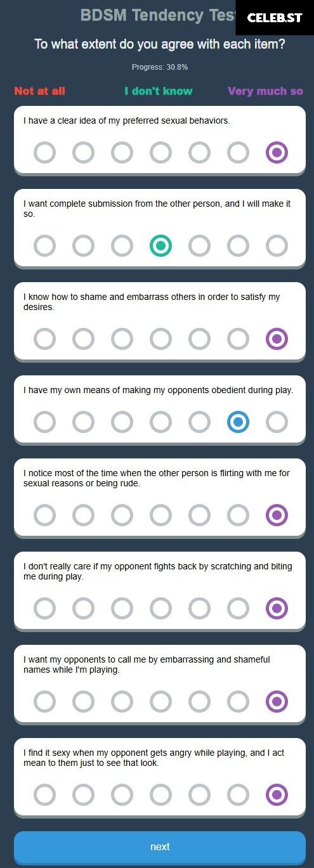This screenshot has width=314, height=868.
Task: Choose first radio for opponent gets angry question
Action: [44, 794]
